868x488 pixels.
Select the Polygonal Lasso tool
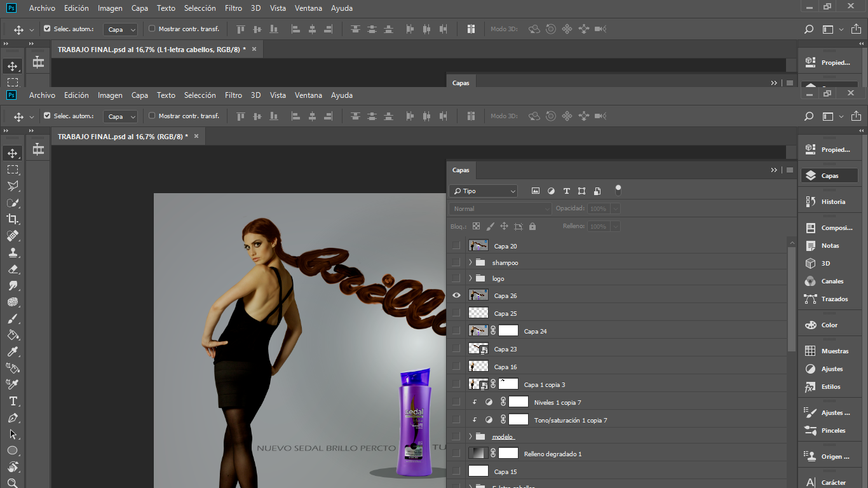pyautogui.click(x=13, y=186)
